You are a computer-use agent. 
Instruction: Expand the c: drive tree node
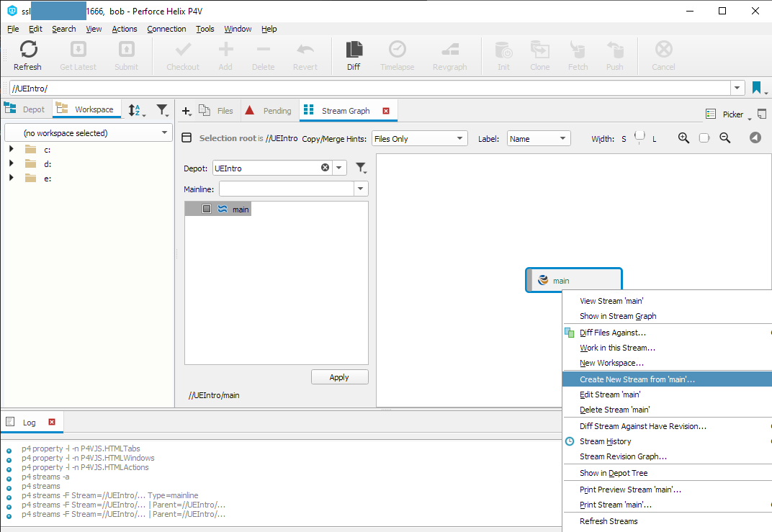point(12,149)
